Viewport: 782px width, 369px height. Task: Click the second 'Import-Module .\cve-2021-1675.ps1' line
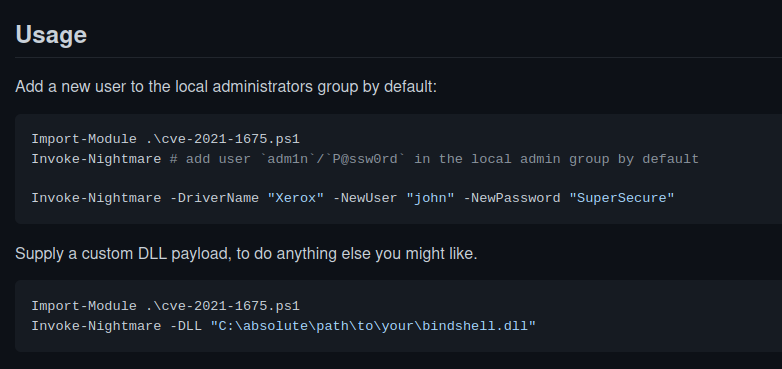coord(166,306)
